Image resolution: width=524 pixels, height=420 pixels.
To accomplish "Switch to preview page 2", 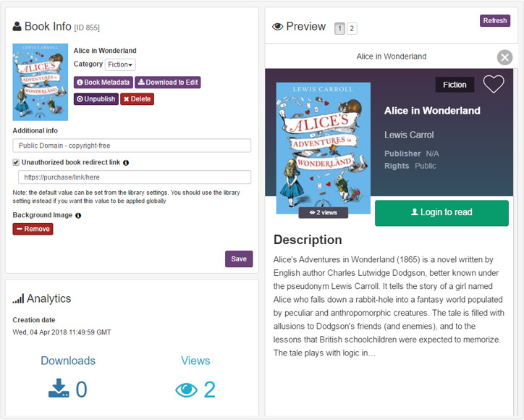I will point(352,29).
